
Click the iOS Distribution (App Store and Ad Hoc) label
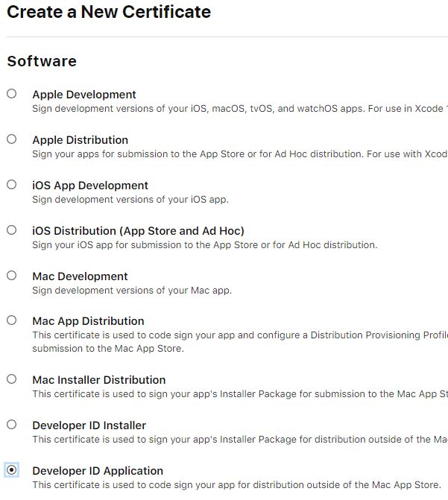point(138,231)
